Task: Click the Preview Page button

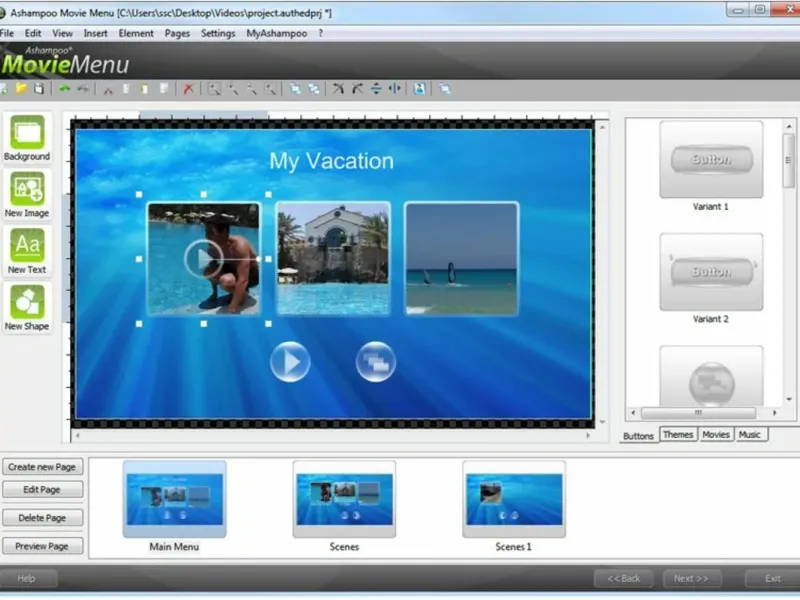Action: (42, 546)
